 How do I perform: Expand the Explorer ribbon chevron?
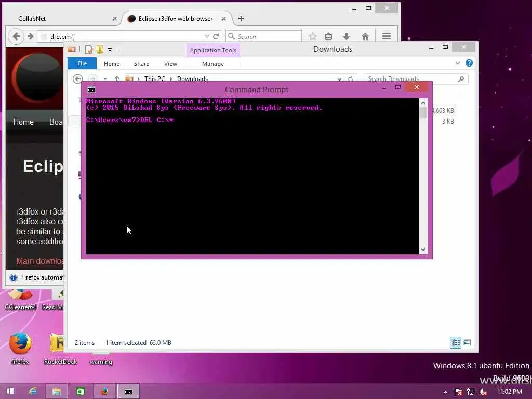458,63
